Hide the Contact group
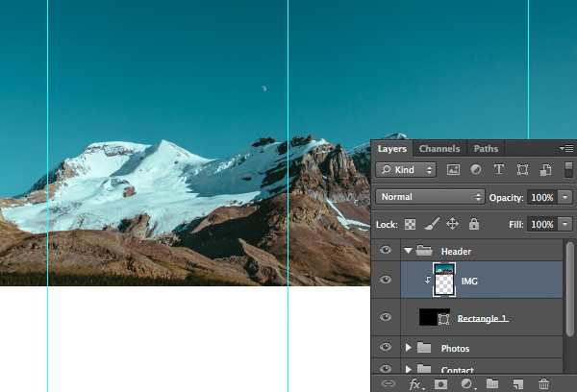The image size is (577, 392). point(386,369)
